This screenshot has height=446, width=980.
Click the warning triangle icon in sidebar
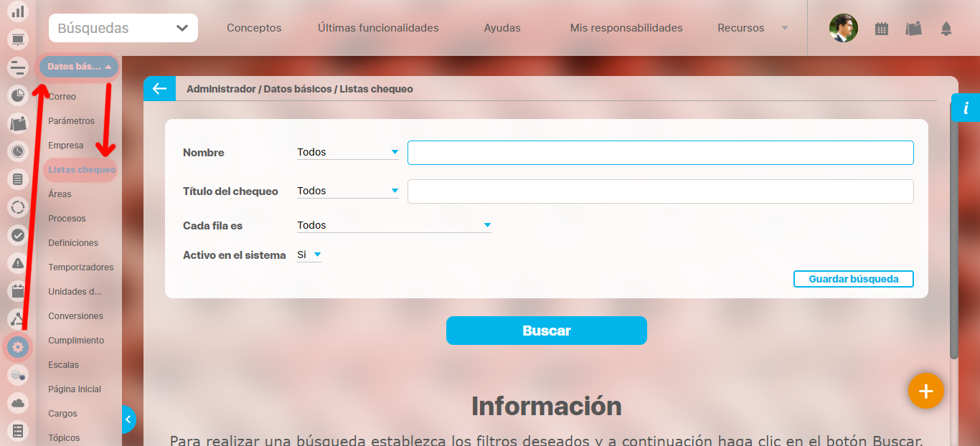tap(18, 262)
